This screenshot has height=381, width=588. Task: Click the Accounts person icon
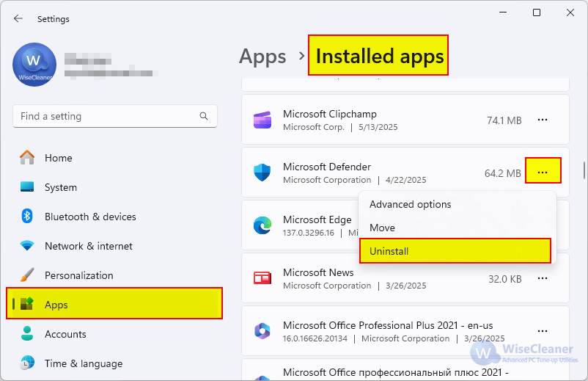click(27, 334)
